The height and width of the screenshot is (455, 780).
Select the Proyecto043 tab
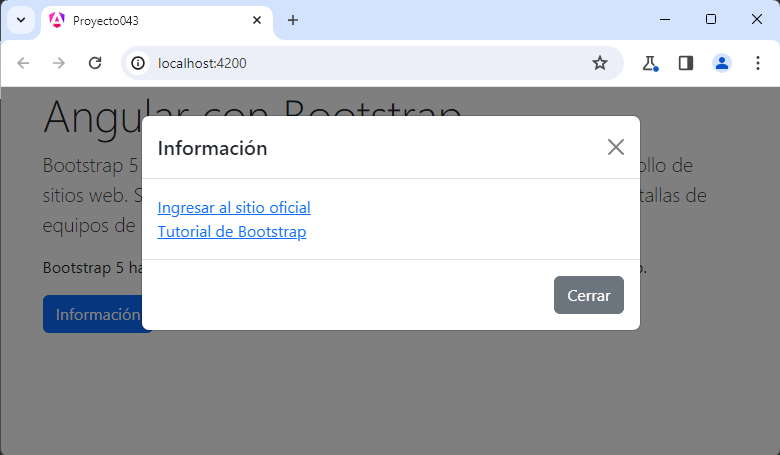[x=156, y=22]
